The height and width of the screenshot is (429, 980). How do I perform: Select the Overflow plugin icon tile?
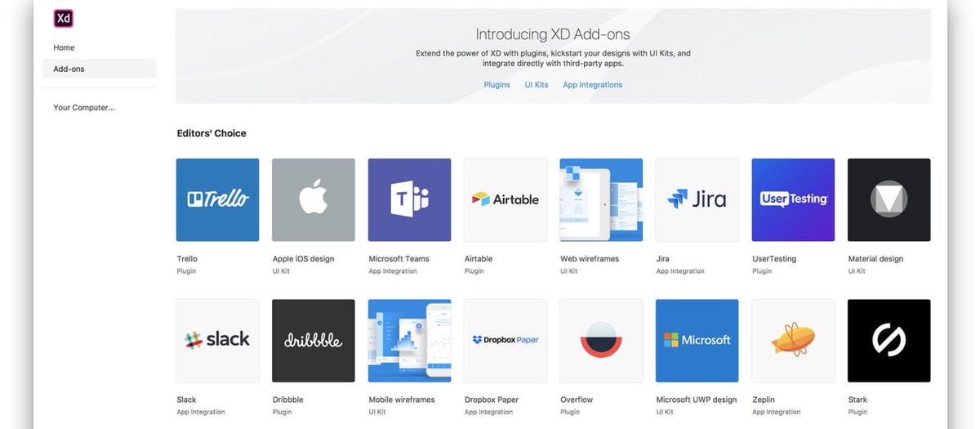601,341
